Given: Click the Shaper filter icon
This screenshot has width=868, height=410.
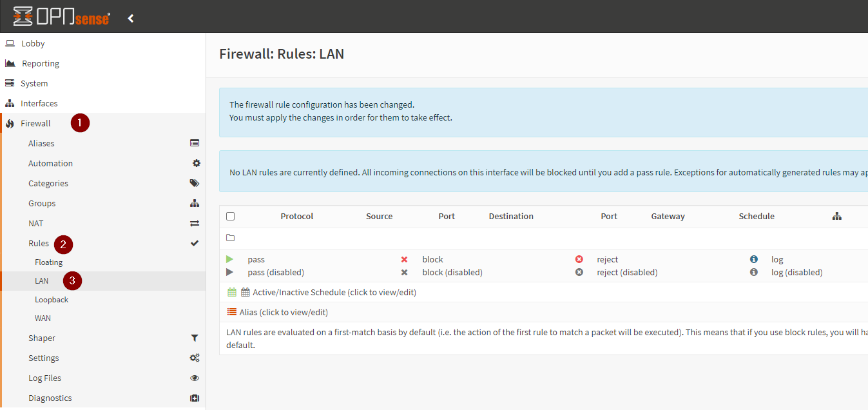Looking at the screenshot, I should pyautogui.click(x=195, y=338).
